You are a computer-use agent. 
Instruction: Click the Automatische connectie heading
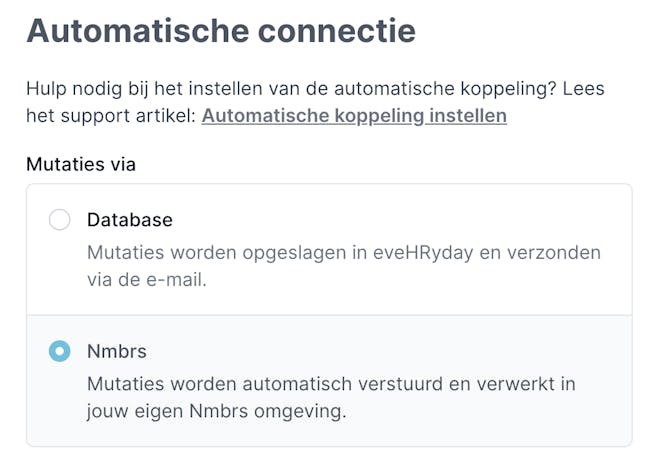point(221,30)
